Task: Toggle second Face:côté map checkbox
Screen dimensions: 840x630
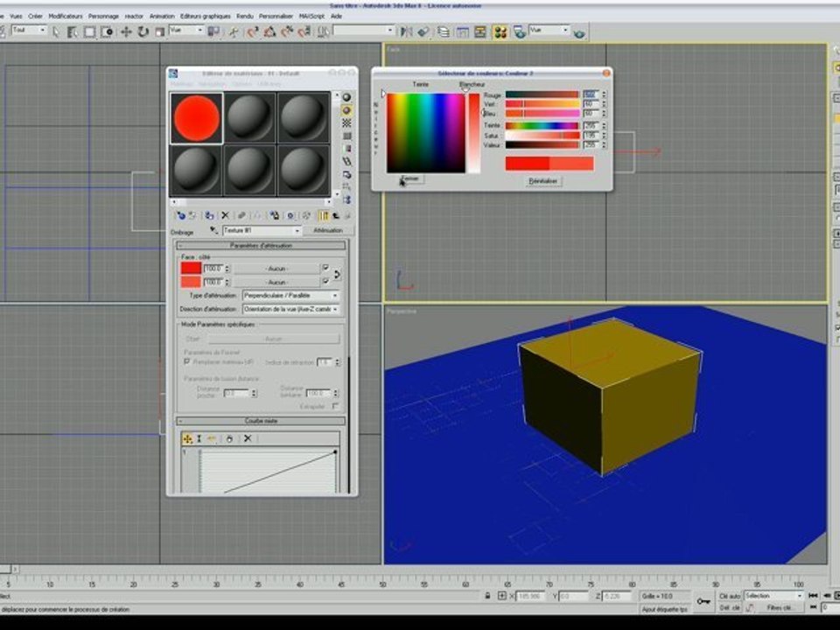Action: point(325,281)
